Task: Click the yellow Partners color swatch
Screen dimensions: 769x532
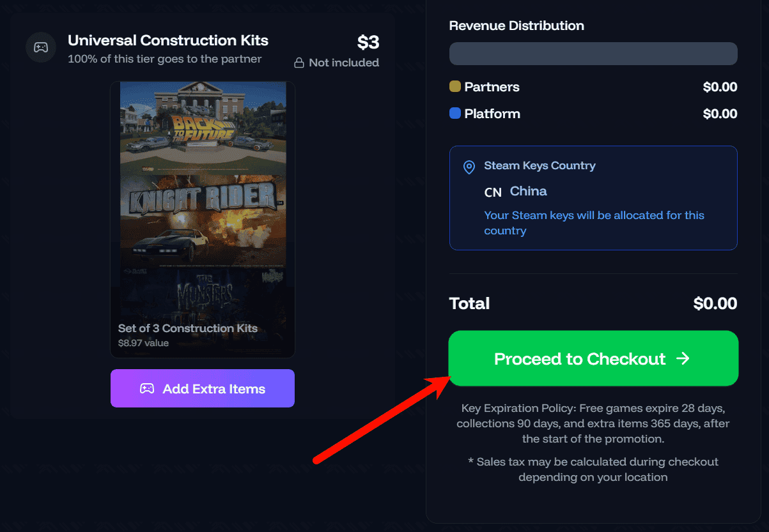Action: pyautogui.click(x=455, y=86)
